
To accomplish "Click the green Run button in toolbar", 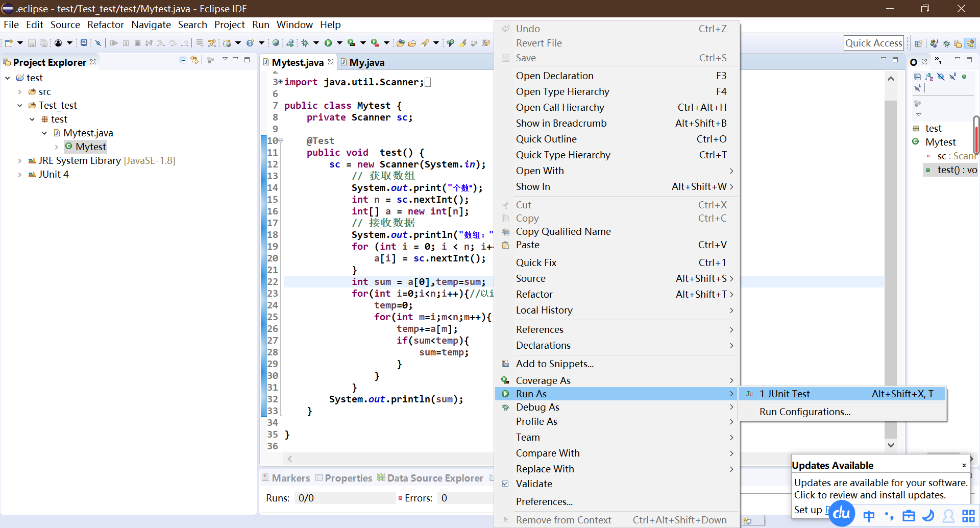I will 328,43.
